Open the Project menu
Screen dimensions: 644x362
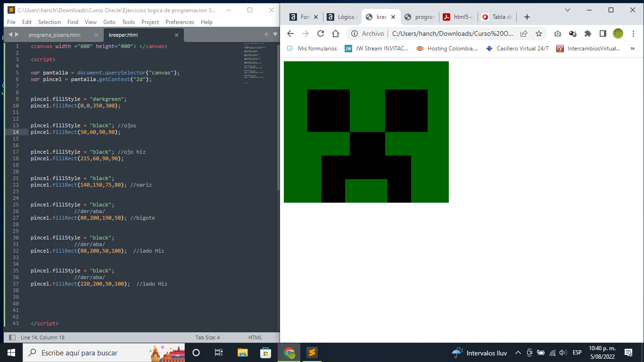point(150,22)
